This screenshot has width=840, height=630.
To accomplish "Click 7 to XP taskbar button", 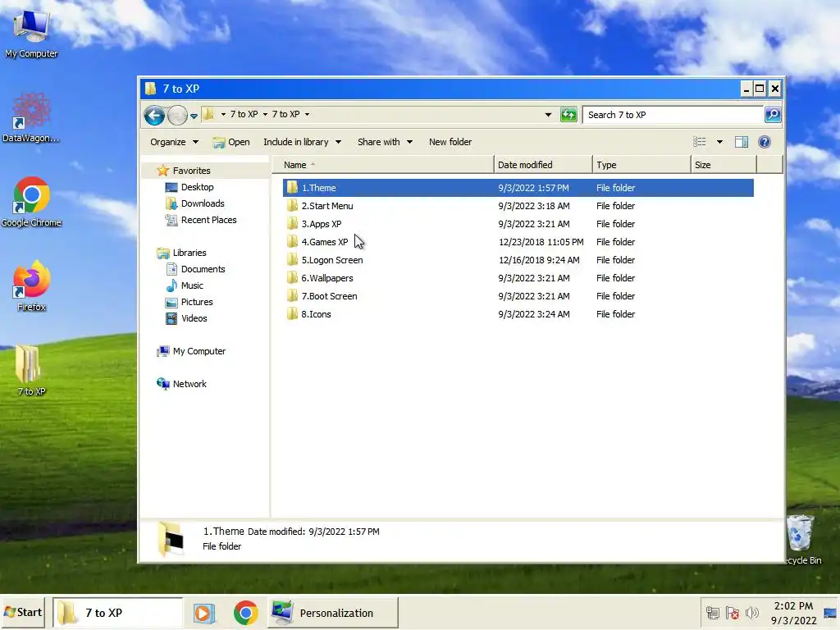I will point(118,613).
